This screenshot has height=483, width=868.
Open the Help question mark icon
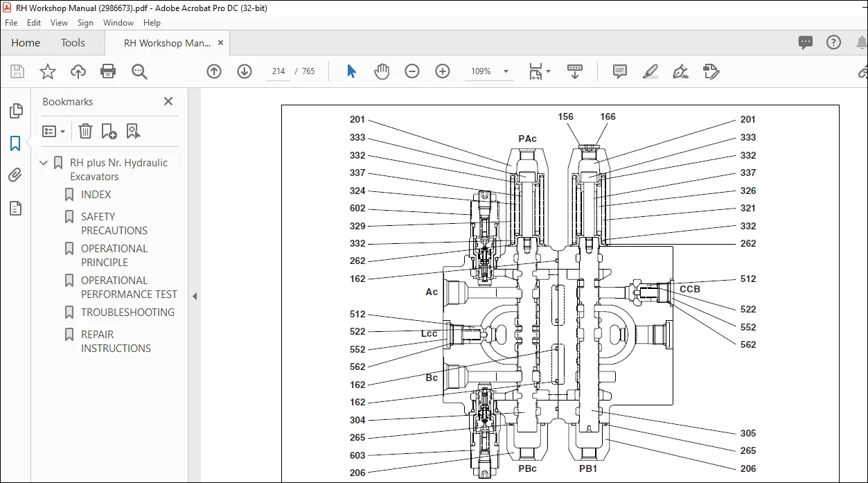pyautogui.click(x=833, y=43)
